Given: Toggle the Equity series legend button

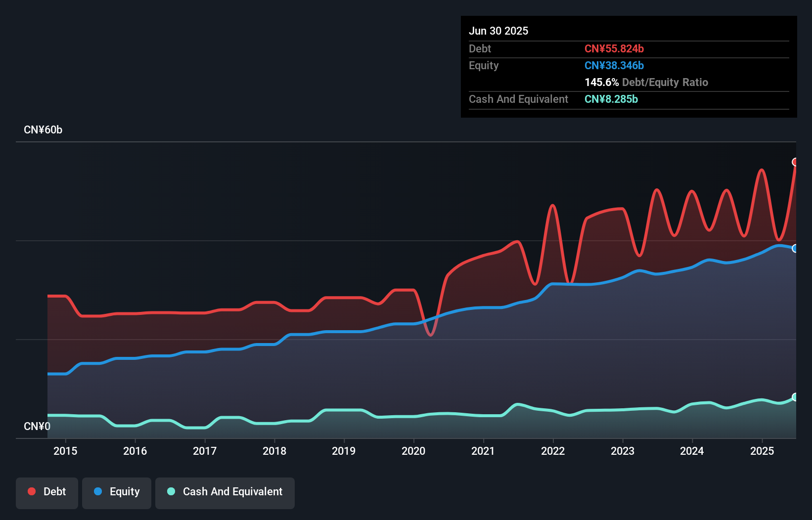Looking at the screenshot, I should (117, 492).
